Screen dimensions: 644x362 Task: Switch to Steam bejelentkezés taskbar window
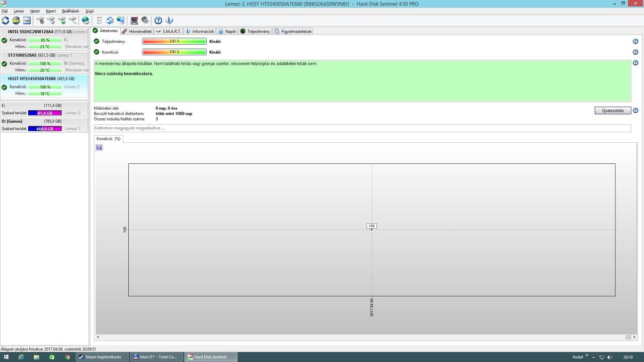pyautogui.click(x=103, y=357)
